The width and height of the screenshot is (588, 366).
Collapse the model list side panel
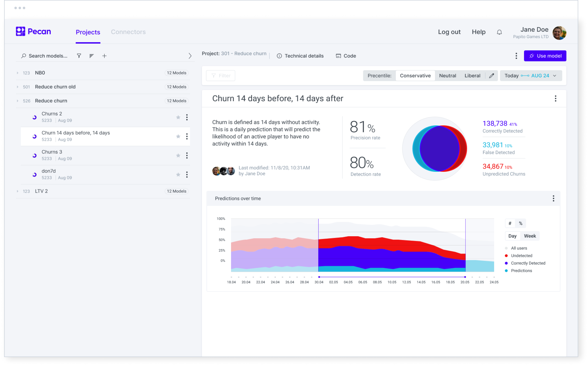190,56
